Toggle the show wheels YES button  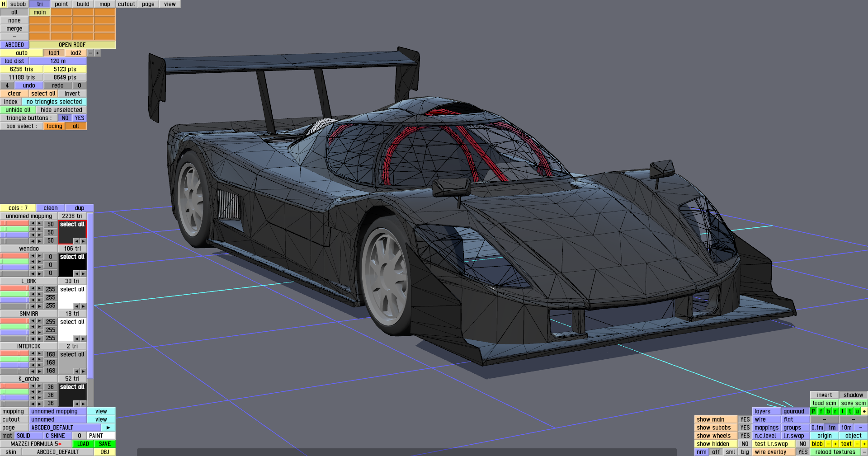click(745, 436)
